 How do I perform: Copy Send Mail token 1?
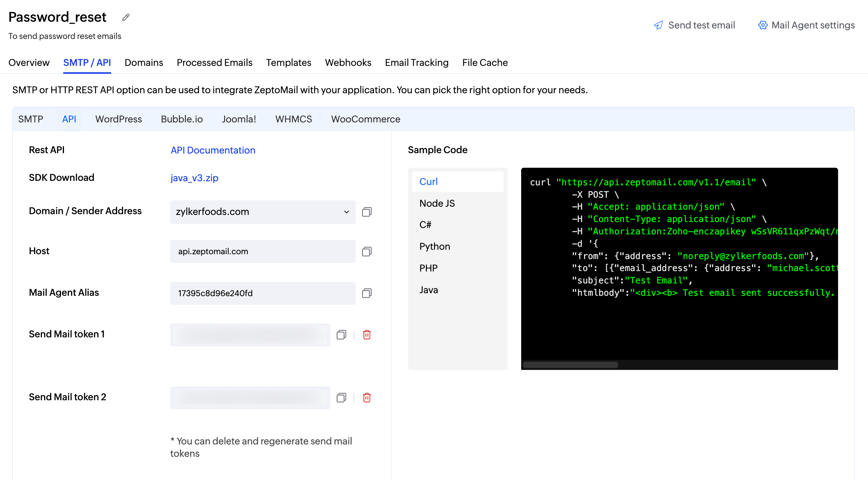coord(341,335)
